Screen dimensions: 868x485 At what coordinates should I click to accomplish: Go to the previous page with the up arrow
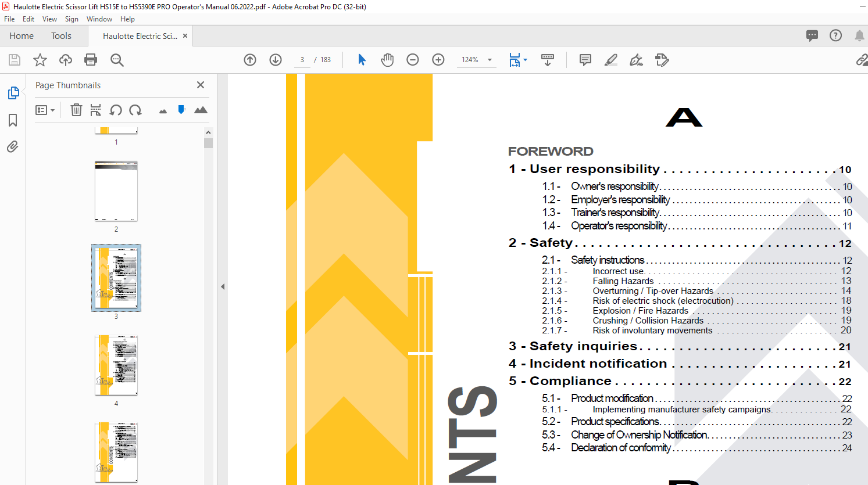[250, 60]
